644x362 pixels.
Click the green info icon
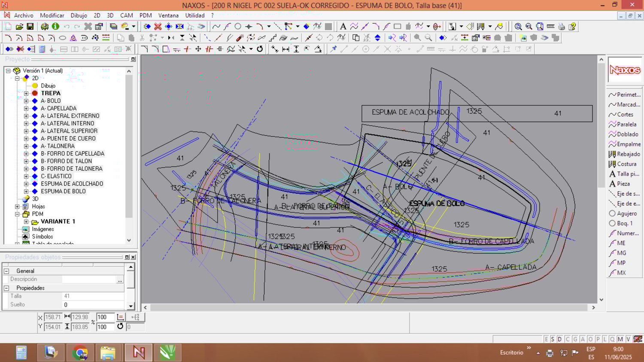pos(55,27)
